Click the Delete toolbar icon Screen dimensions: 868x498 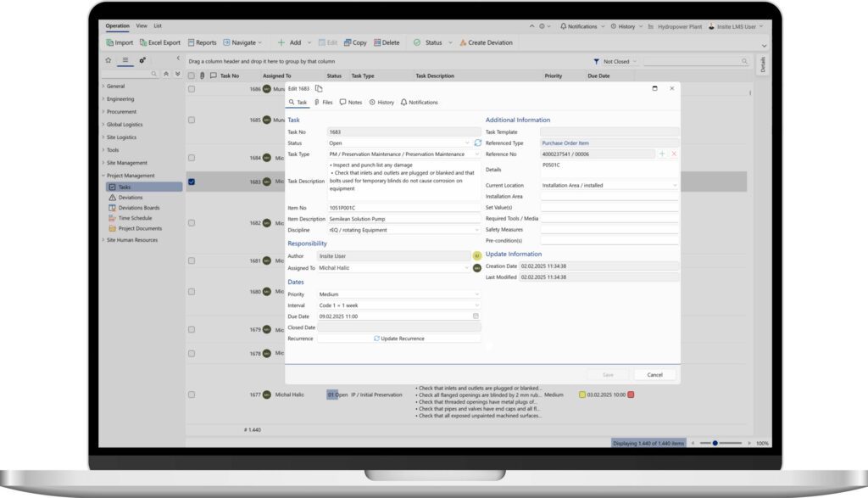(377, 42)
